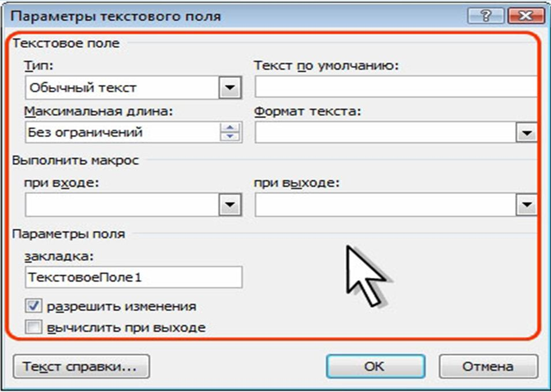Click the закладка field ТекстовоеПоле1

[x=133, y=278]
